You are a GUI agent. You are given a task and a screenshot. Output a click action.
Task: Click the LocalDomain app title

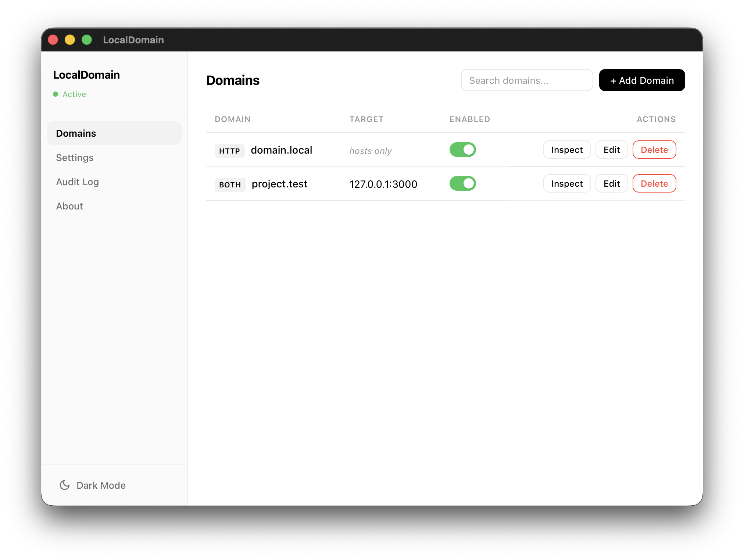86,75
